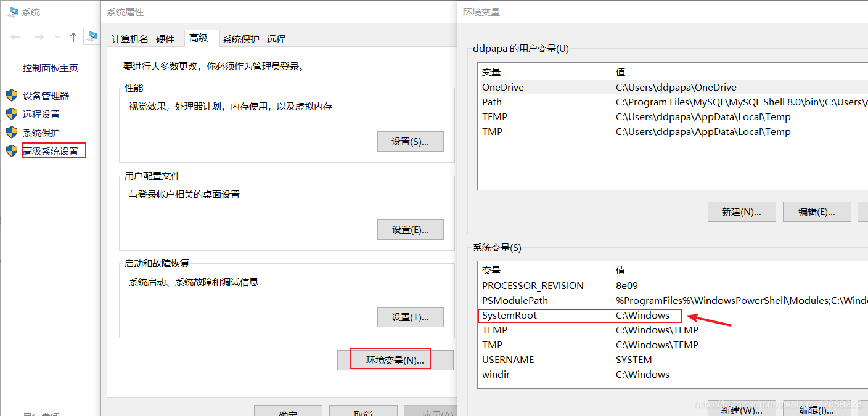Open recent locations dropdown chevron
The height and width of the screenshot is (416, 868).
[x=57, y=37]
